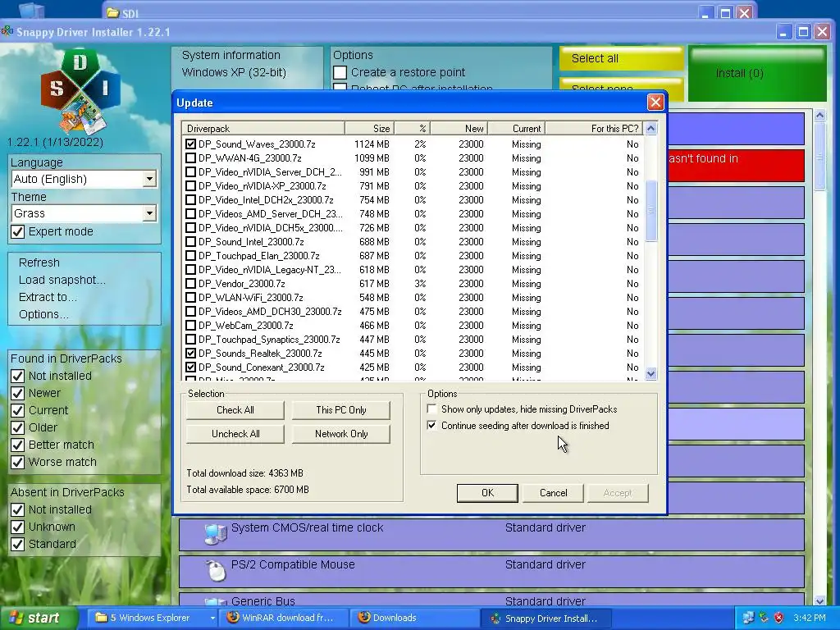
Task: Click main window scroll down arrow
Action: tap(819, 600)
